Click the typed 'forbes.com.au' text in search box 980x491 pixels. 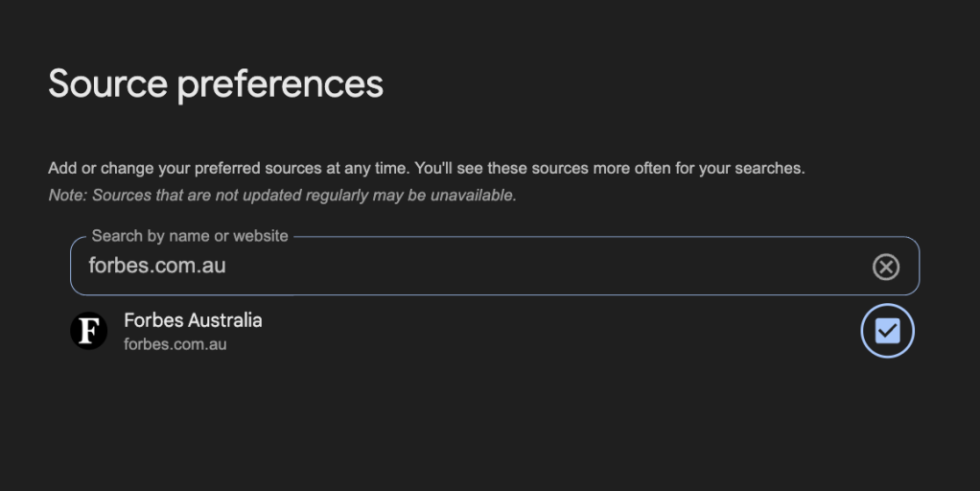[157, 266]
